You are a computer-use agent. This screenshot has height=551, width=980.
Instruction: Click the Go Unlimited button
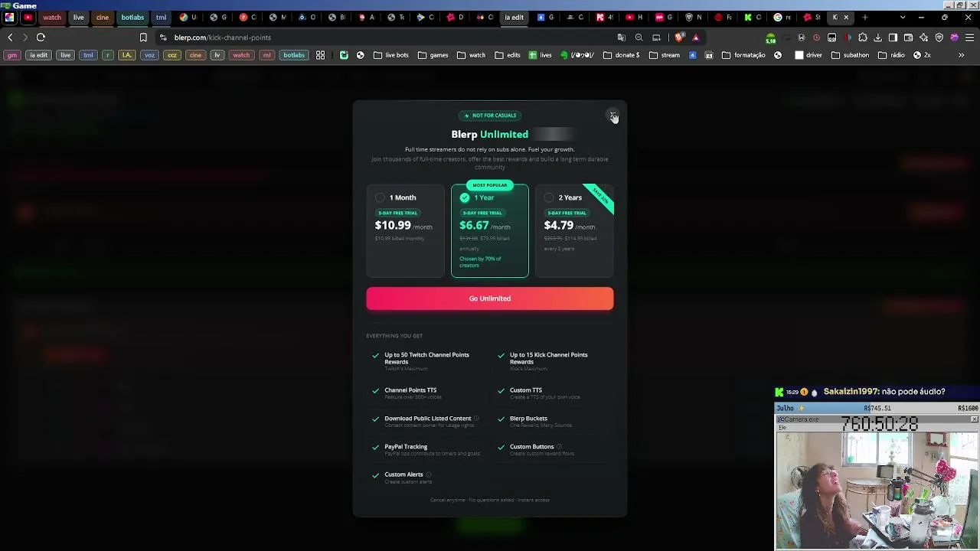(x=490, y=298)
